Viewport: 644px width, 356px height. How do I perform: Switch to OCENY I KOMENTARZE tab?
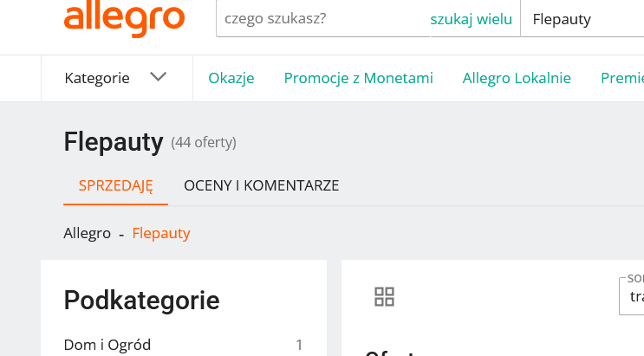point(261,185)
